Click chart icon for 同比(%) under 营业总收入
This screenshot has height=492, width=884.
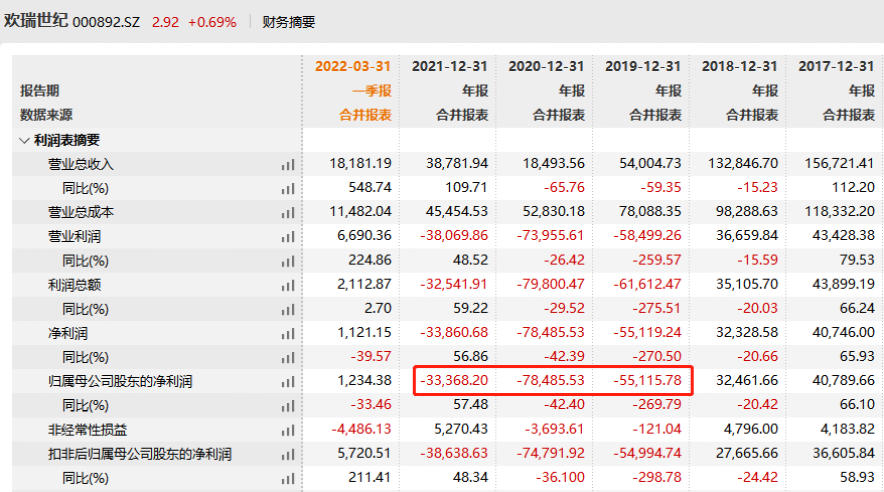(288, 188)
